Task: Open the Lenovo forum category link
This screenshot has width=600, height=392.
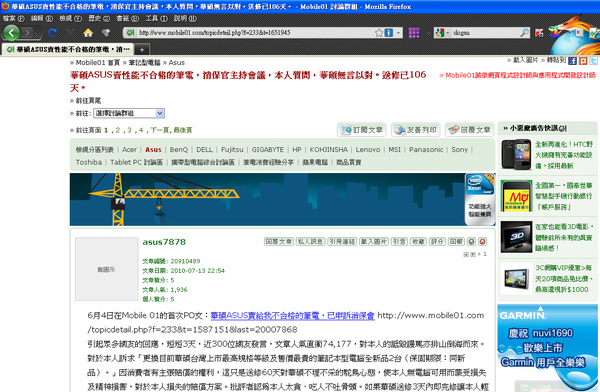Action: tap(368, 150)
